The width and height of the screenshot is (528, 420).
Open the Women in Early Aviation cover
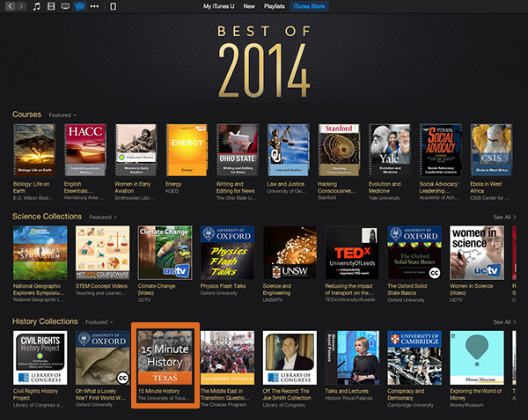136,151
